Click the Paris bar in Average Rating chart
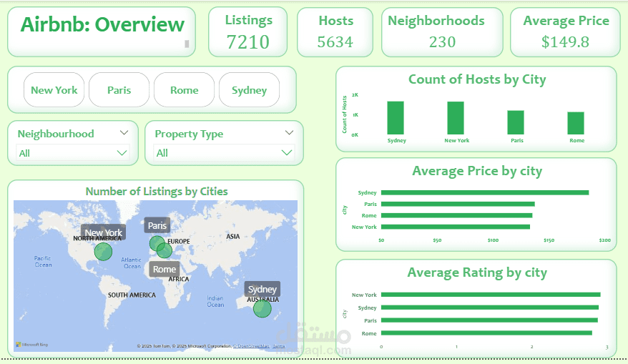628x364 pixels. point(489,320)
